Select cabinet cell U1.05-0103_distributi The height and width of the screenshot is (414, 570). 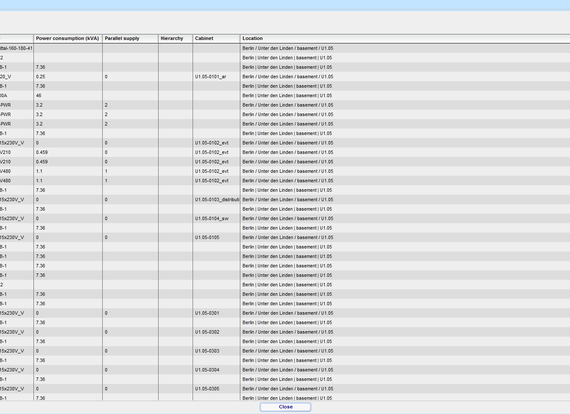tap(216, 200)
